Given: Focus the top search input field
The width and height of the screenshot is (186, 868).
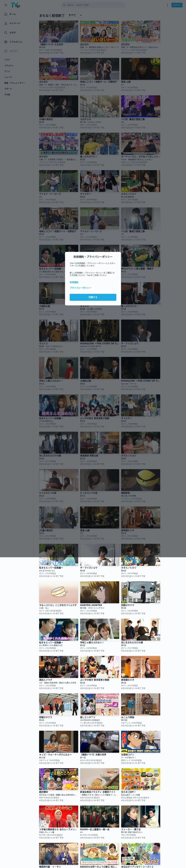Looking at the screenshot, I should pos(93,5).
